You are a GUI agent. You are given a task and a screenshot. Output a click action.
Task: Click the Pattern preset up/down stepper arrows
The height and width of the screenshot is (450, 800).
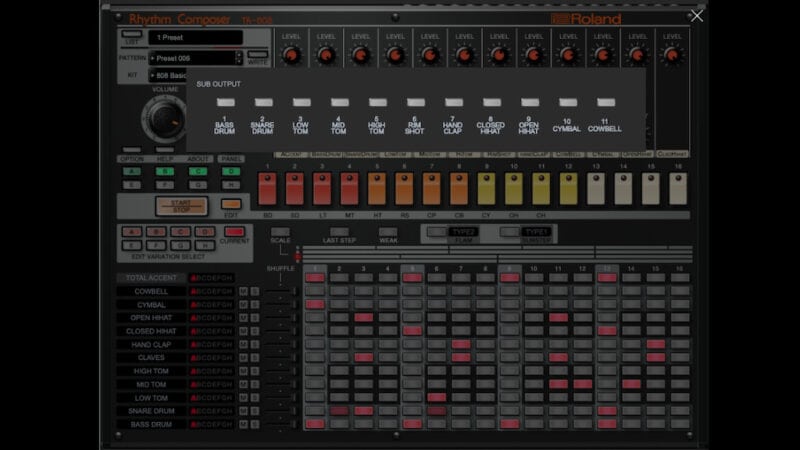pos(238,58)
